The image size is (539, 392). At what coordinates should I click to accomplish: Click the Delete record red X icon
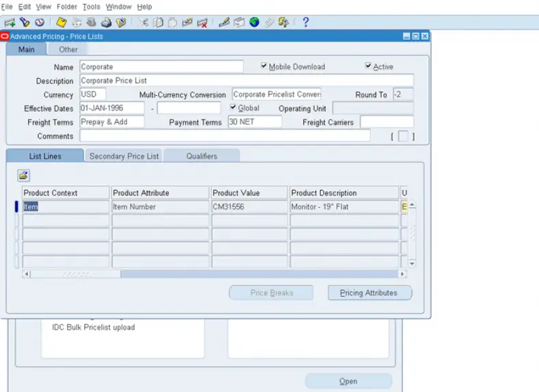point(202,23)
